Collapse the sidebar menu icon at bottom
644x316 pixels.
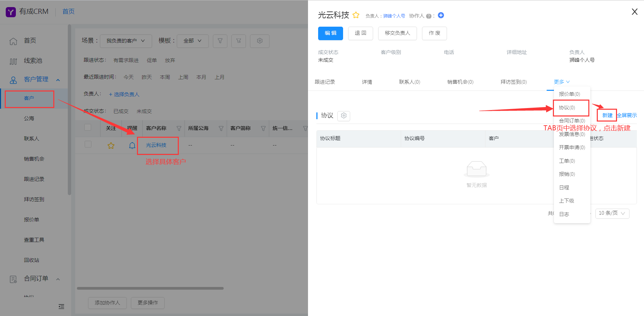coord(61,307)
